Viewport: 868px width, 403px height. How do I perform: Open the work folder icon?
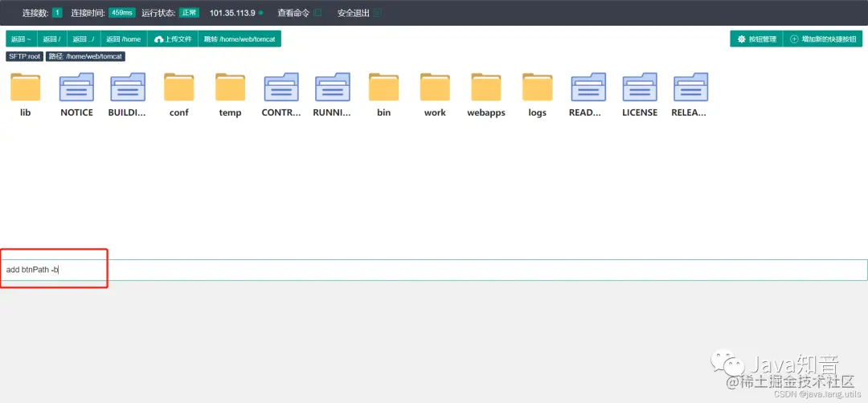point(435,87)
